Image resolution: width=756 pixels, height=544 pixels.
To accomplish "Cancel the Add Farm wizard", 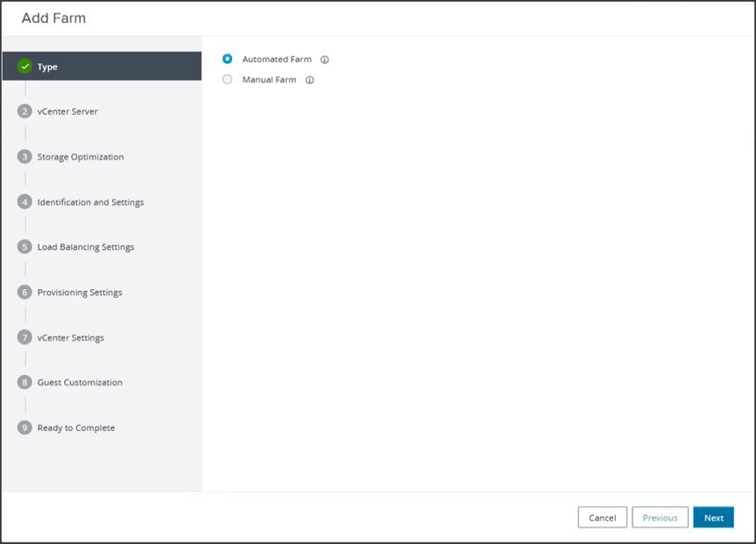I will (x=602, y=518).
